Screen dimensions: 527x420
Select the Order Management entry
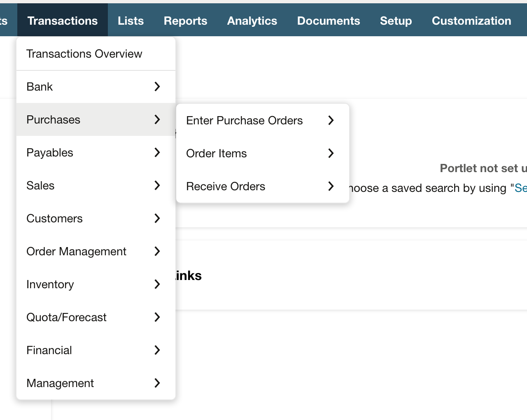click(96, 251)
